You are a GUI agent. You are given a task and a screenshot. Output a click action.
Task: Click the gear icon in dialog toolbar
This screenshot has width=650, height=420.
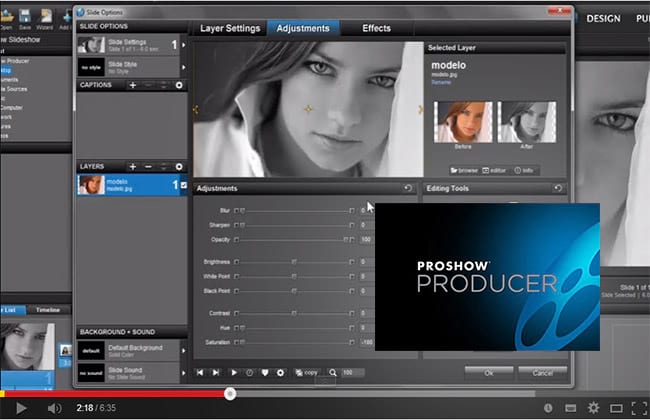pos(281,373)
